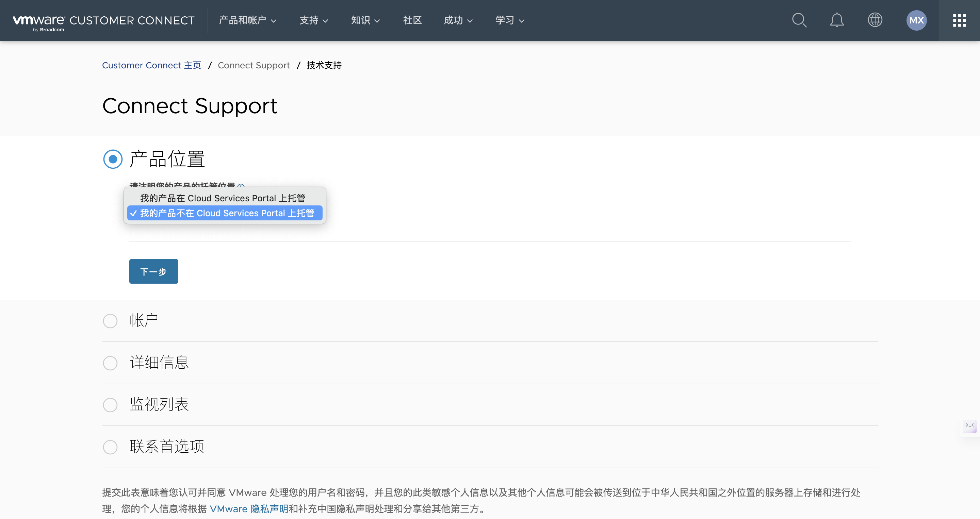Open notifications bell icon

837,20
